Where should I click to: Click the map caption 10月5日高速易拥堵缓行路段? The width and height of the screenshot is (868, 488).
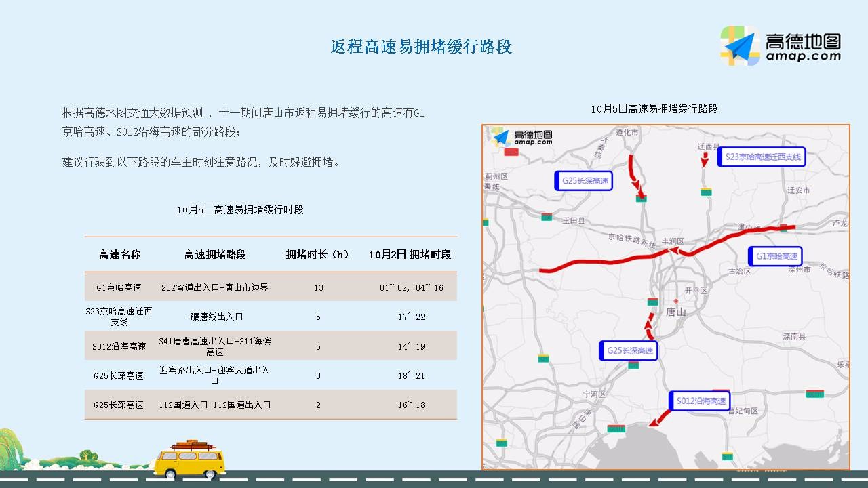point(654,108)
